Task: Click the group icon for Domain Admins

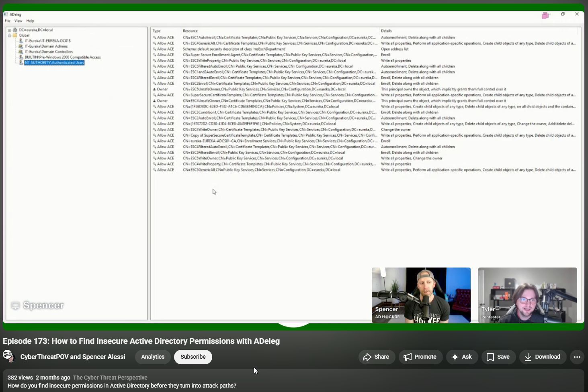Action: coord(21,46)
